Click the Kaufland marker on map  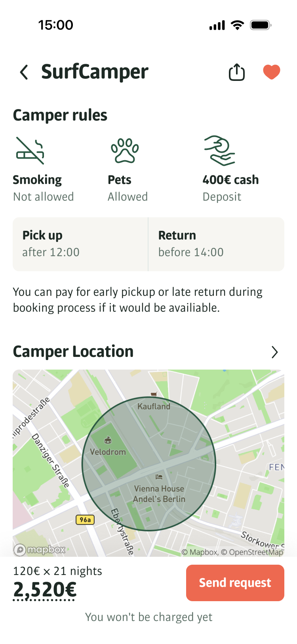click(x=154, y=395)
